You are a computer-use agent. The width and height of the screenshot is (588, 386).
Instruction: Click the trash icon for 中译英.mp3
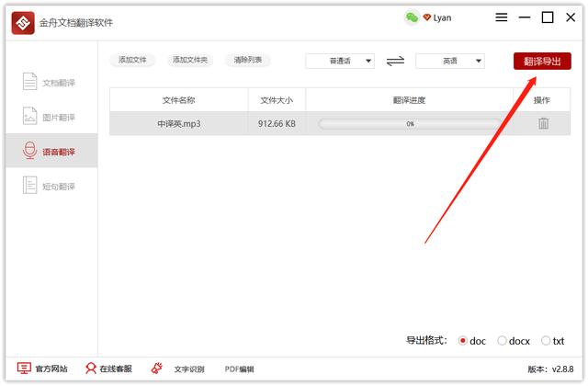click(543, 123)
